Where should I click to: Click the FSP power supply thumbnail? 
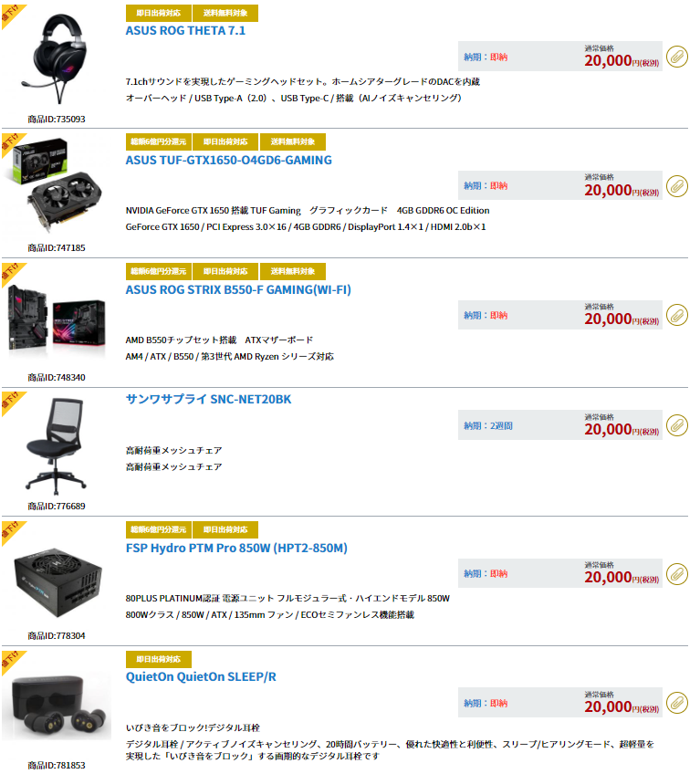58,580
